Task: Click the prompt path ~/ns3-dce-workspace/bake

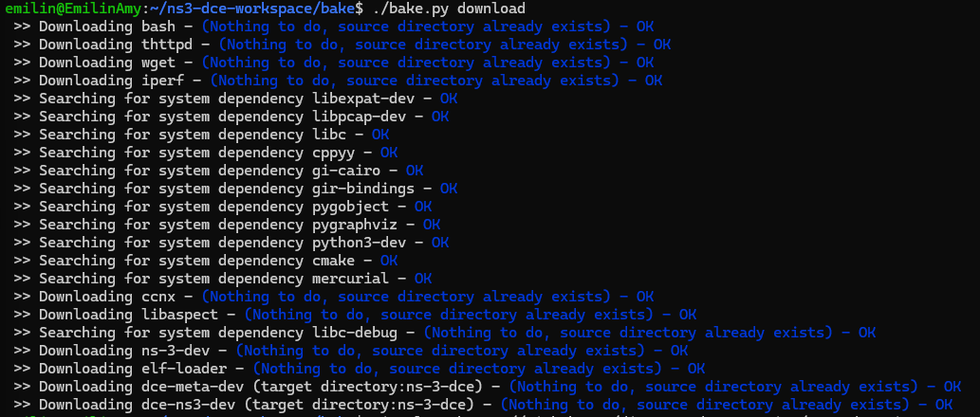Action: tap(251, 9)
